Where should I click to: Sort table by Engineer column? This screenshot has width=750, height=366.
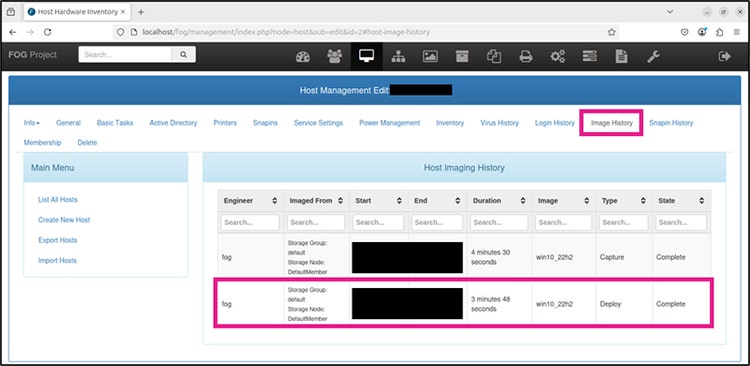251,201
